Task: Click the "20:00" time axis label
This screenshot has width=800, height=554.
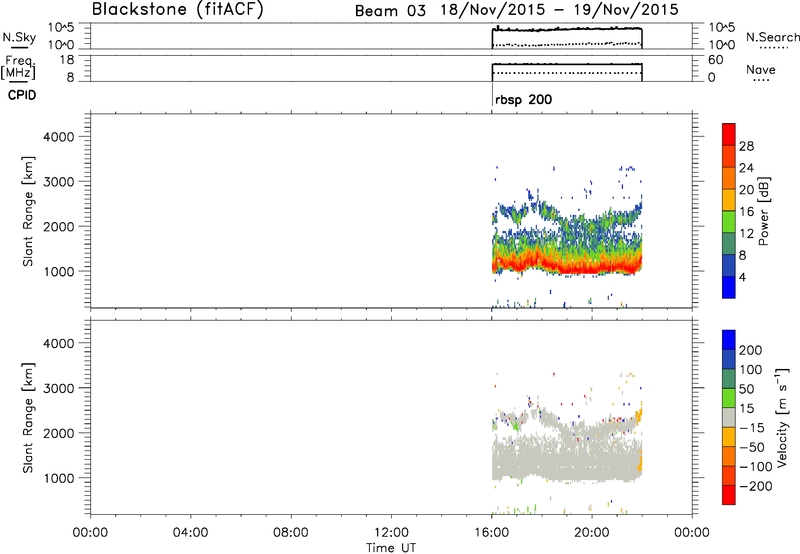Action: tap(591, 533)
